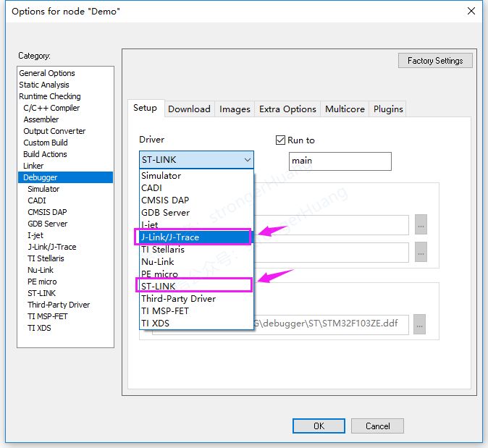The height and width of the screenshot is (448, 488).
Task: Select I-jet in the Category list
Action: pos(65,235)
